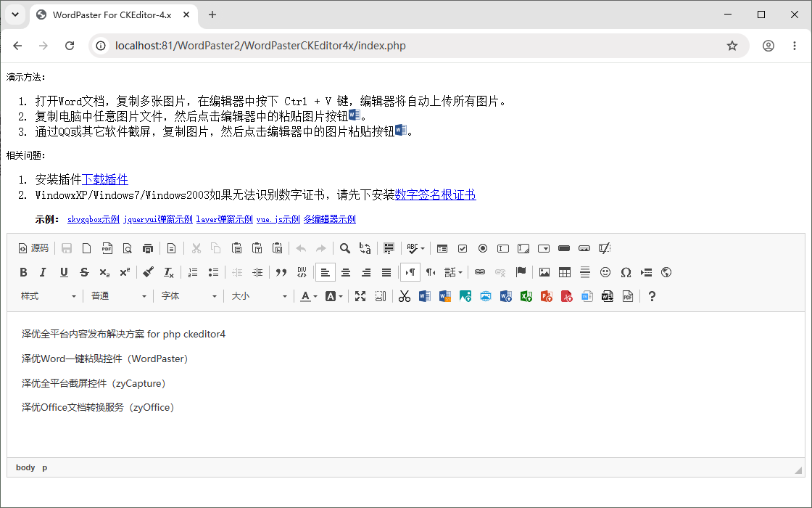Open the Templates icon
Screen dimensions: 812x508
[171, 248]
